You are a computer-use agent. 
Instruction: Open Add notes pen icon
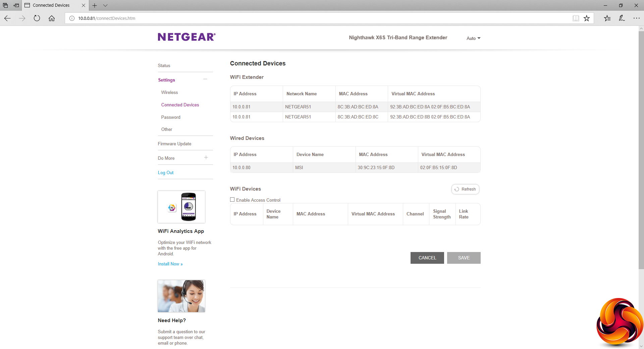pos(622,18)
